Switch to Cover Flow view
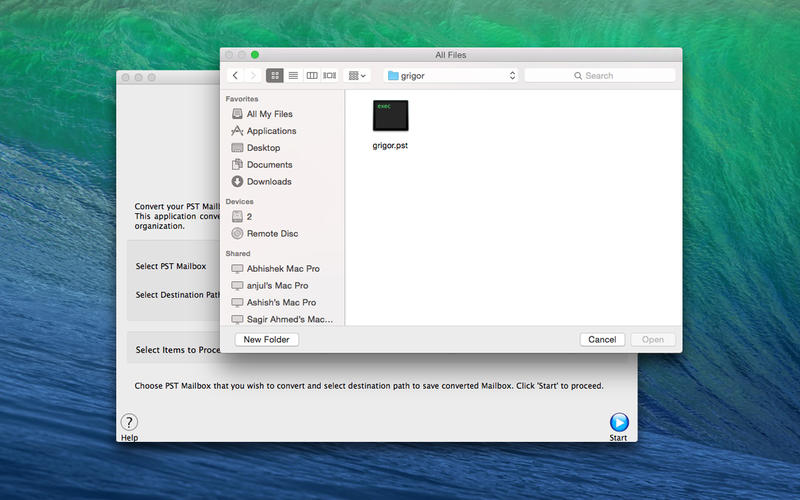Image resolution: width=800 pixels, height=500 pixels. [x=330, y=76]
